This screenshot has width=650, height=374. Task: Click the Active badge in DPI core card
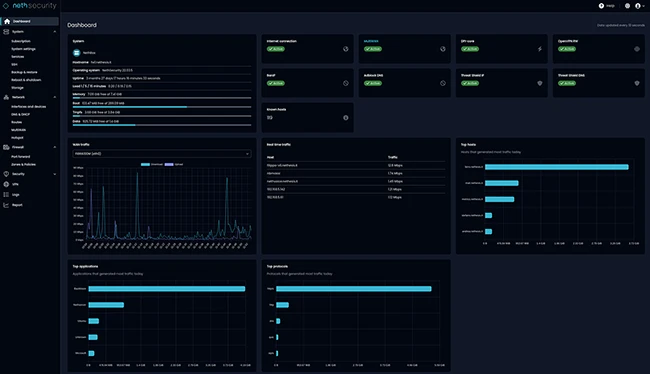click(470, 49)
